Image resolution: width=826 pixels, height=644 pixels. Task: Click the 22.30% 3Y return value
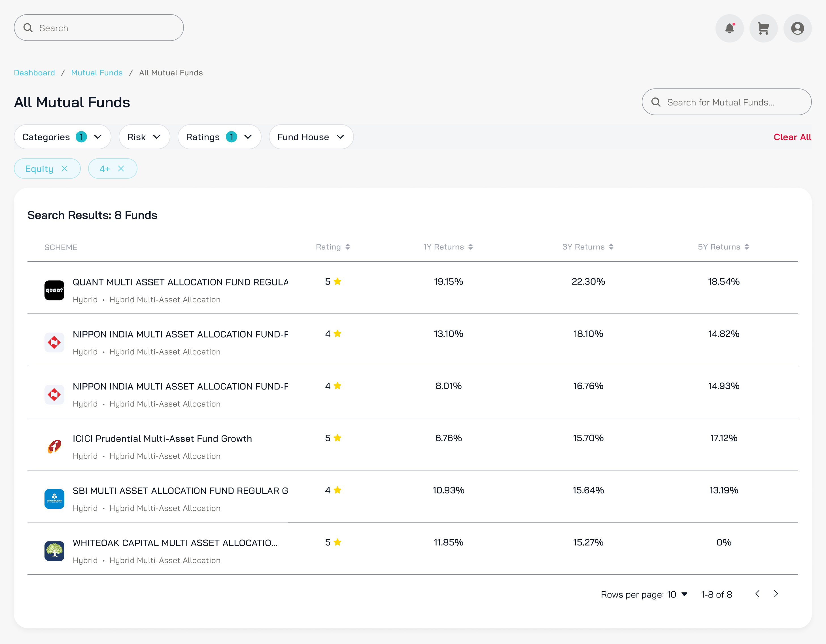click(588, 281)
